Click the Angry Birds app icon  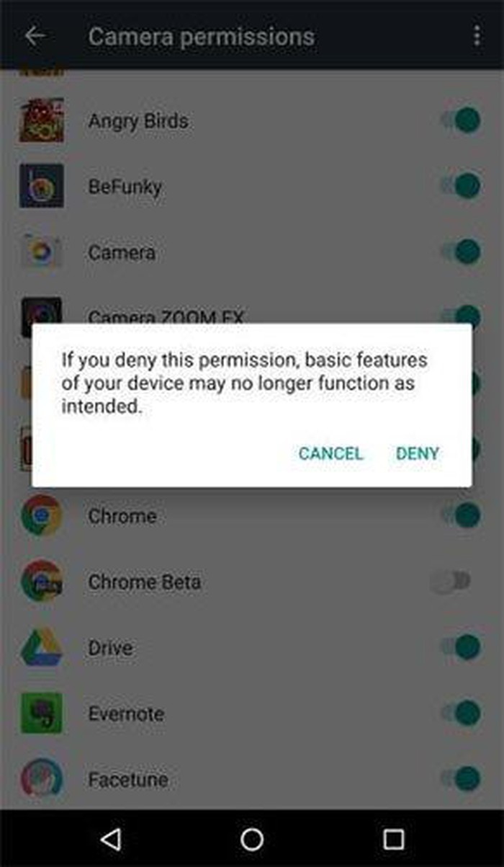point(41,120)
